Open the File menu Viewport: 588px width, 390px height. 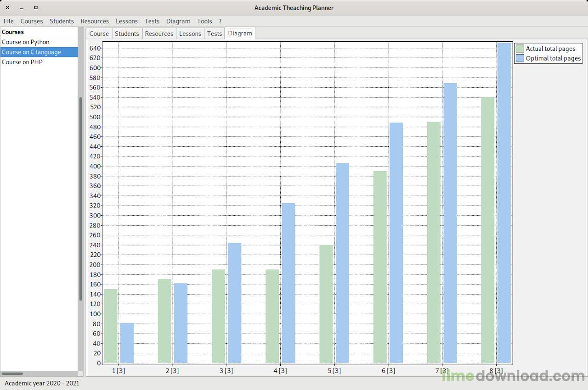[8, 21]
